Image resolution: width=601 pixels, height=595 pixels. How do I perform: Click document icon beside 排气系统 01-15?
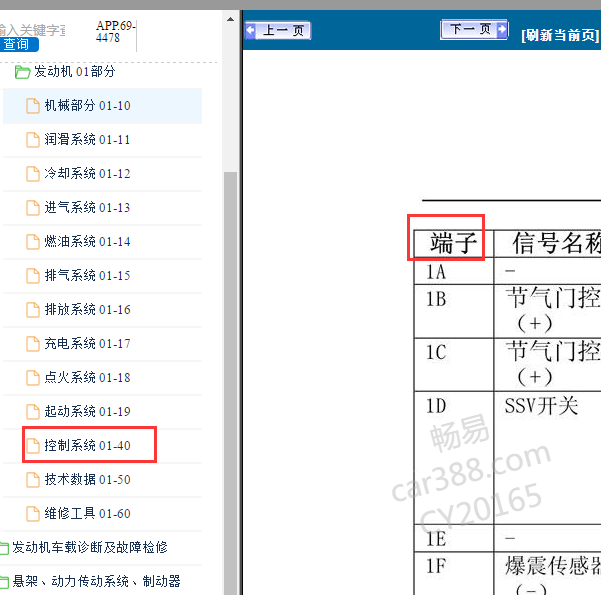click(33, 276)
